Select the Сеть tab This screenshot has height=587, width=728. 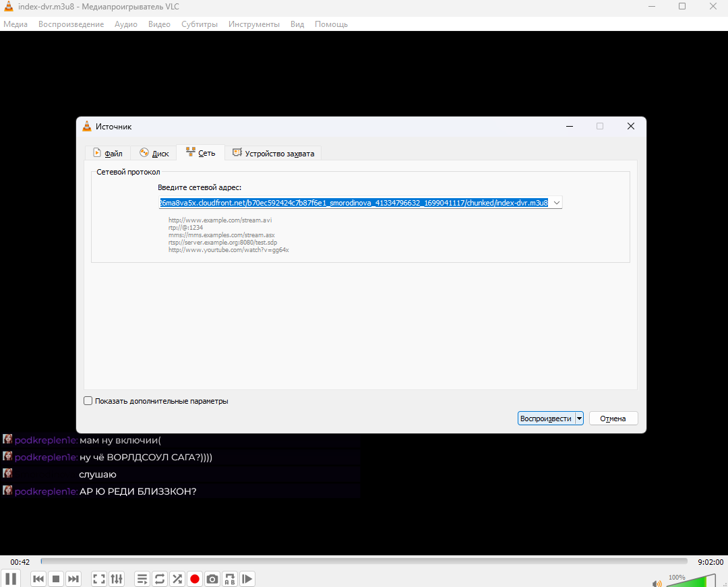pyautogui.click(x=201, y=153)
